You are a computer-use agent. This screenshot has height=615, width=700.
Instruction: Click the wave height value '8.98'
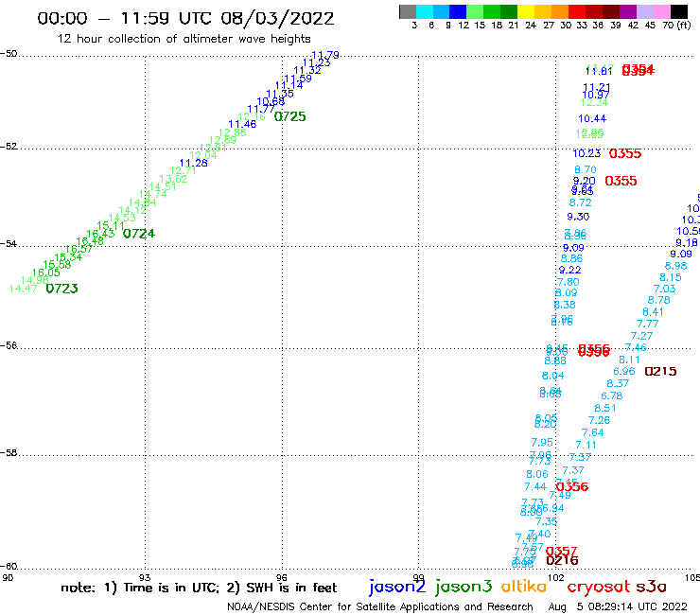(x=676, y=266)
